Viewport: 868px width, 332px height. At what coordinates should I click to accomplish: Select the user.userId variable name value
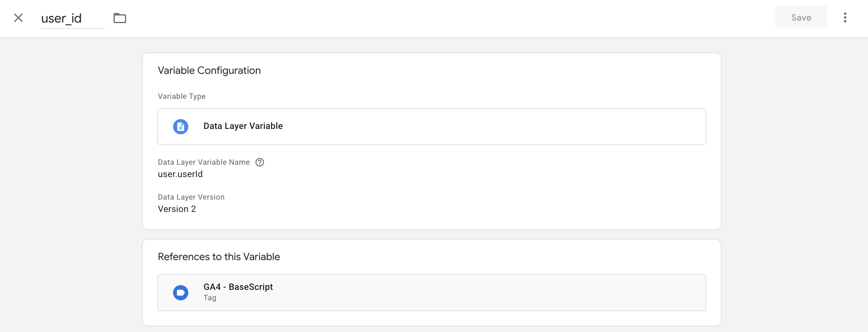pyautogui.click(x=180, y=174)
